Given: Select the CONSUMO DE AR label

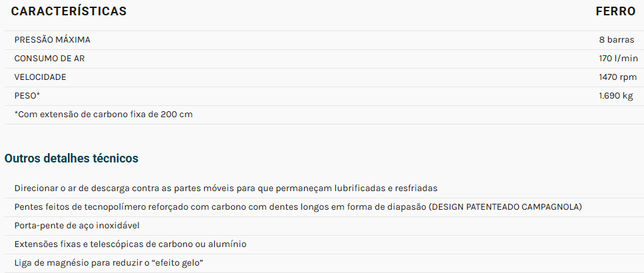Looking at the screenshot, I should [x=49, y=59].
